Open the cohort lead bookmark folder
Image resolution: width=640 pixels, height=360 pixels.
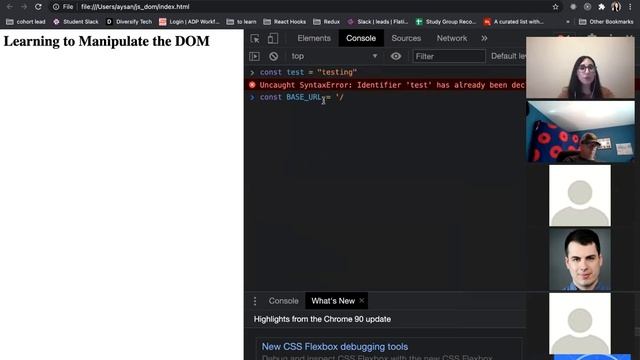[x=26, y=22]
